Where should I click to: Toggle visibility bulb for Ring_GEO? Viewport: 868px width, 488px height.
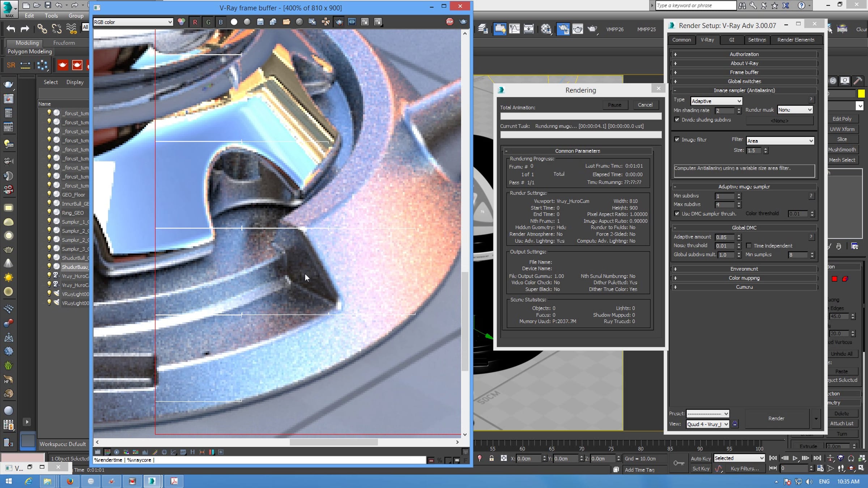[49, 213]
